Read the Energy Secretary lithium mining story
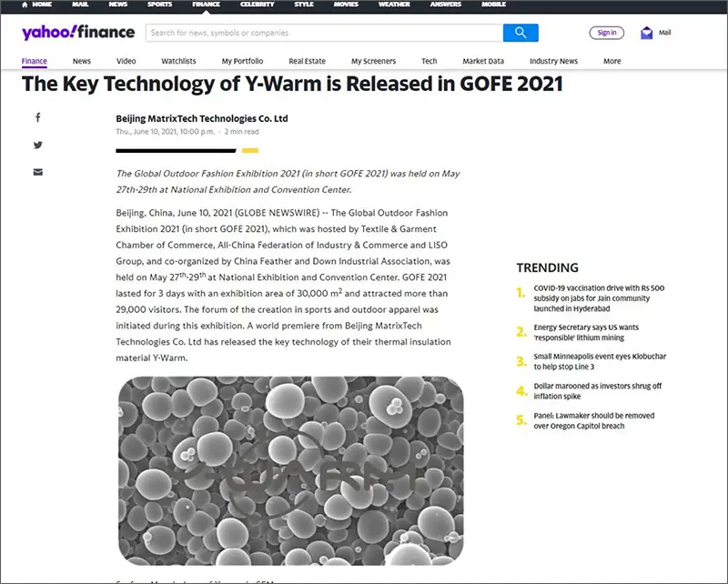728x584 pixels. pyautogui.click(x=586, y=332)
